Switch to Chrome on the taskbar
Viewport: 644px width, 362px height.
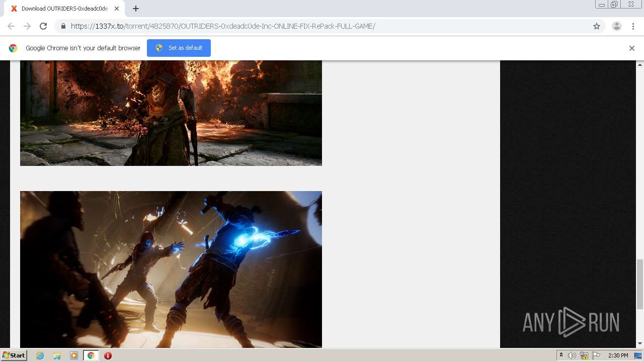pos(91,355)
